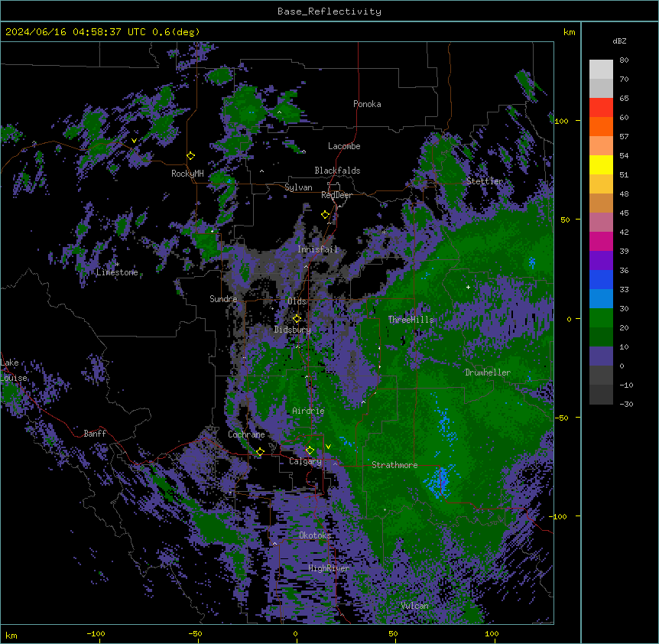Image resolution: width=659 pixels, height=644 pixels.
Task: Click the Limestone label
Action: (x=117, y=272)
